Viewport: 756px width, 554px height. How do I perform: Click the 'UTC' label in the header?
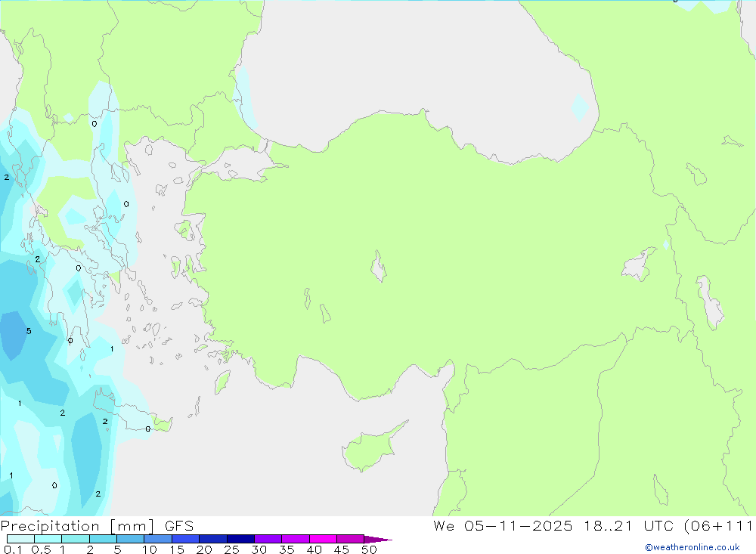pos(658,526)
